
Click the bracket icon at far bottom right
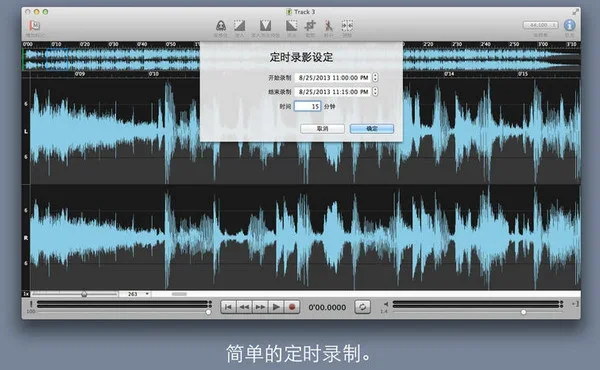[x=575, y=304]
